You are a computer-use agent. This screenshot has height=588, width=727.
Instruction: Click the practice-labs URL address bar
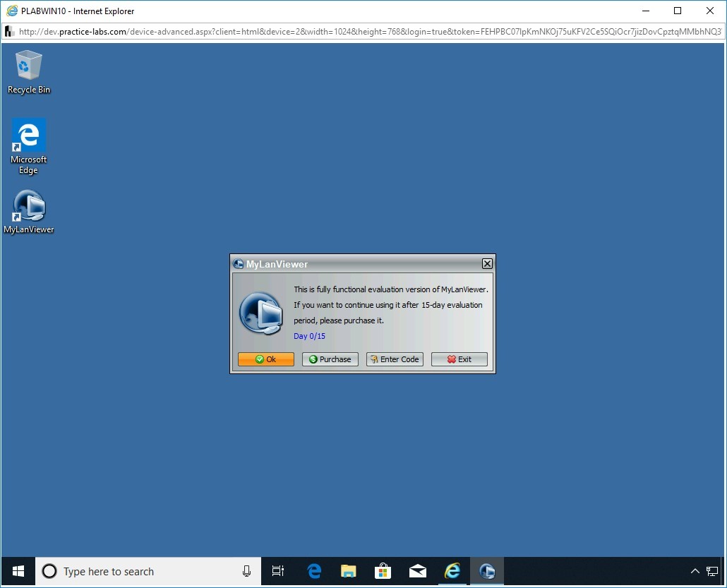367,32
